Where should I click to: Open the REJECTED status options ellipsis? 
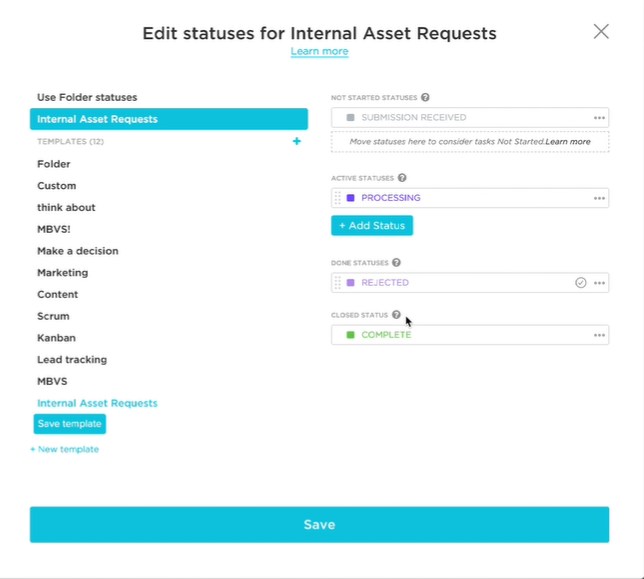coord(599,283)
